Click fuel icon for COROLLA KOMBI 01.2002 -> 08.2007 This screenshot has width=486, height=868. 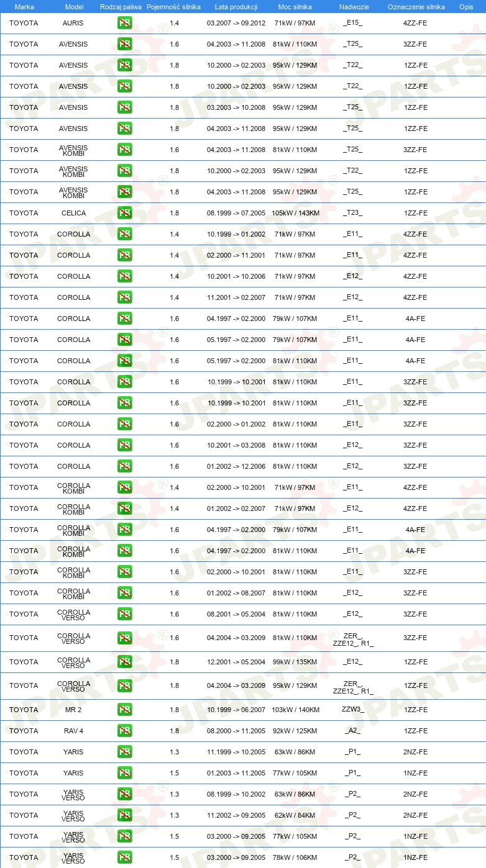(124, 593)
